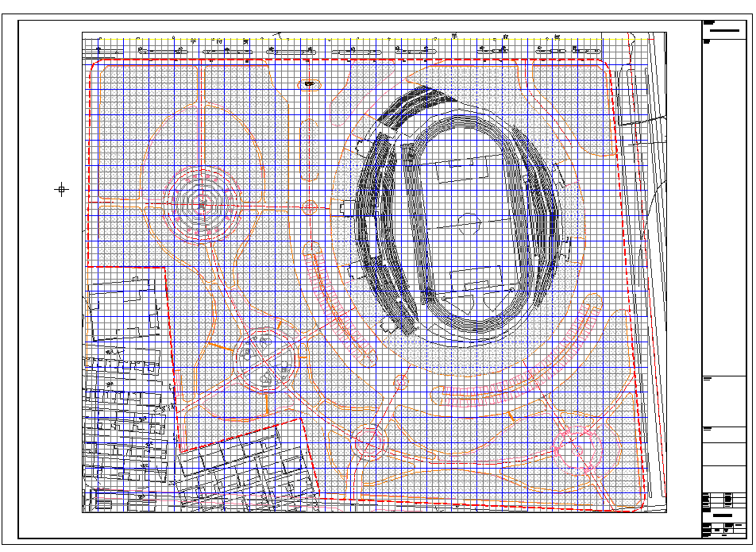This screenshot has height=552, width=756.
Task: Click the small circle node below the stadium
Action: coord(401,381)
